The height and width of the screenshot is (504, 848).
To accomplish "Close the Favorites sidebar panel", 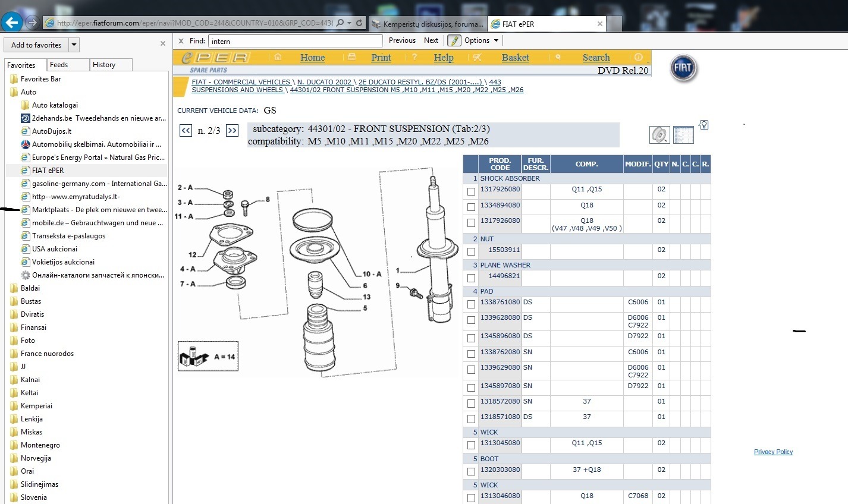I will point(163,43).
